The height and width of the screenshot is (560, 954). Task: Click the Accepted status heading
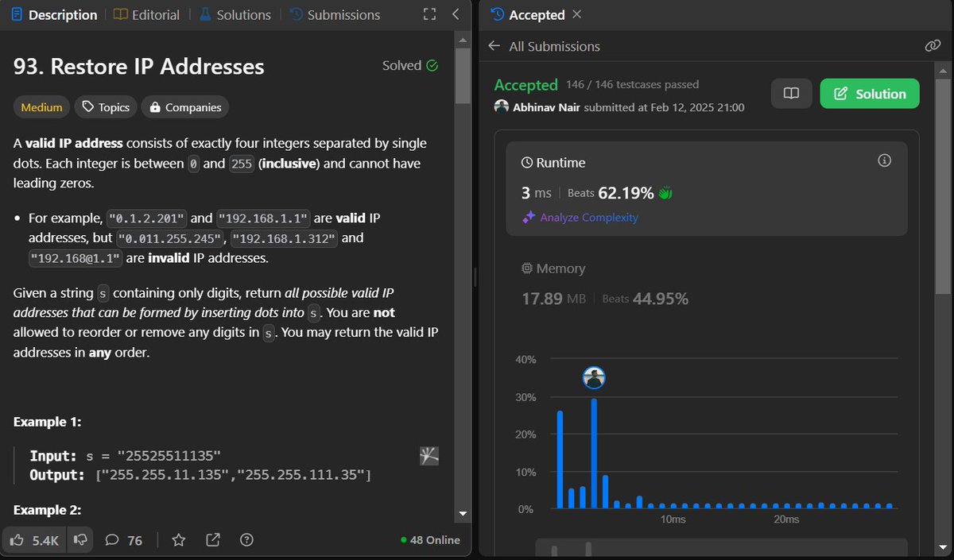525,85
